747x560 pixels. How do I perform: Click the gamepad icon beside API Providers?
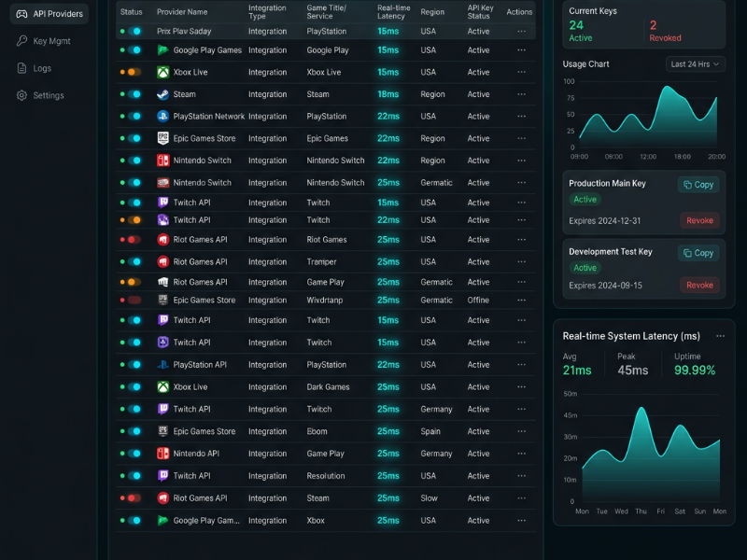(21, 14)
